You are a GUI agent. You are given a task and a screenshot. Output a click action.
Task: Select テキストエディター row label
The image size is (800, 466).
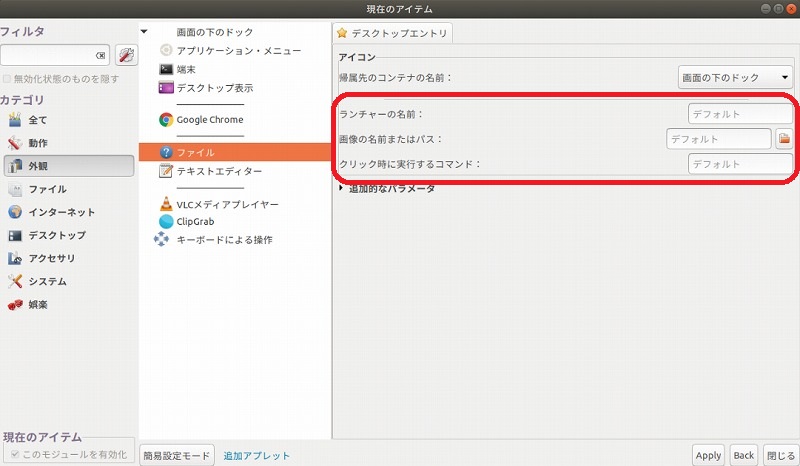tap(219, 171)
